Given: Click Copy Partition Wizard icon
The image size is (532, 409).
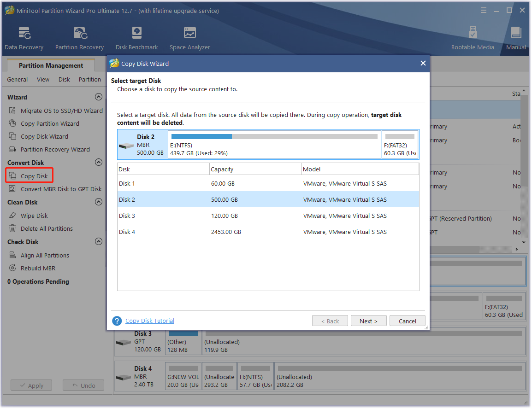Looking at the screenshot, I should point(12,123).
